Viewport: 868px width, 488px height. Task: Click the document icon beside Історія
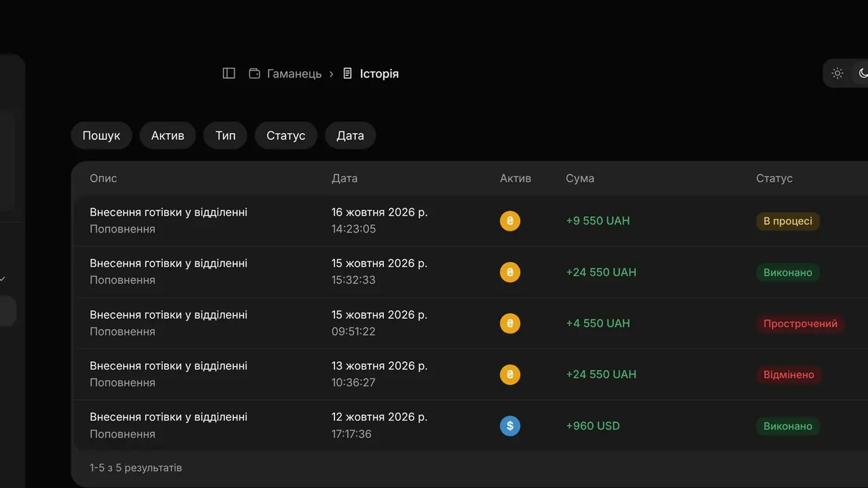pyautogui.click(x=348, y=73)
